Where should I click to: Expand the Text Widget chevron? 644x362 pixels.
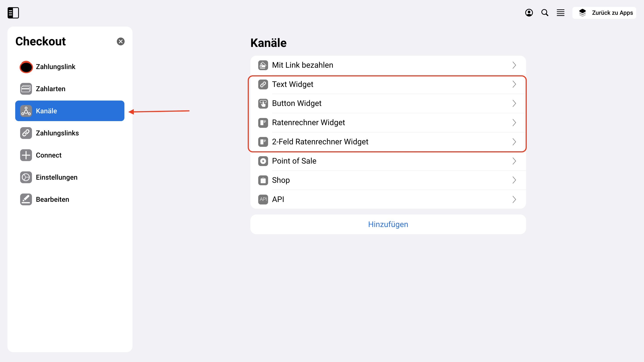click(514, 84)
